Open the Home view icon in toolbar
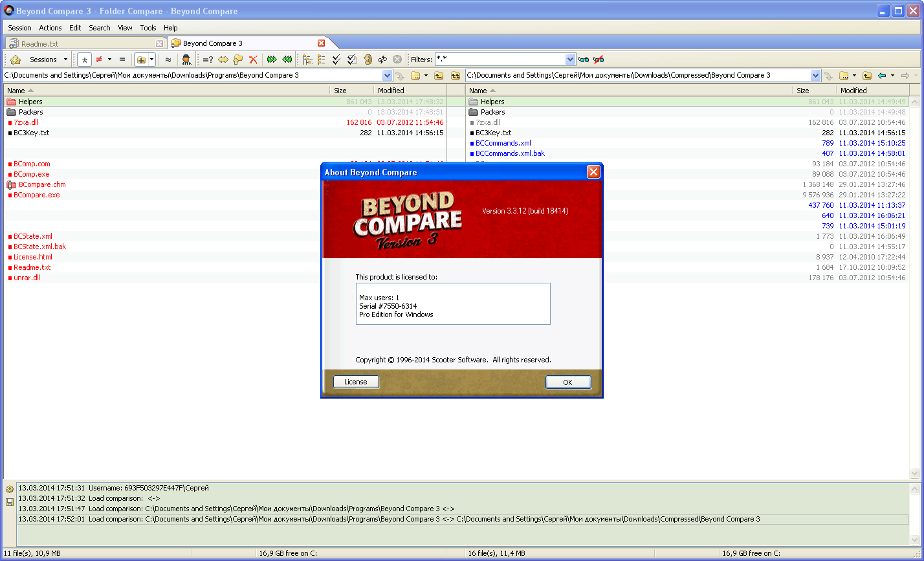Image resolution: width=924 pixels, height=561 pixels. (x=16, y=60)
